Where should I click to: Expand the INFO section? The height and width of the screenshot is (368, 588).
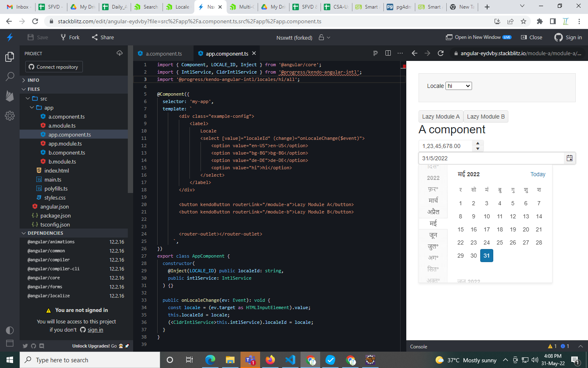click(x=33, y=80)
